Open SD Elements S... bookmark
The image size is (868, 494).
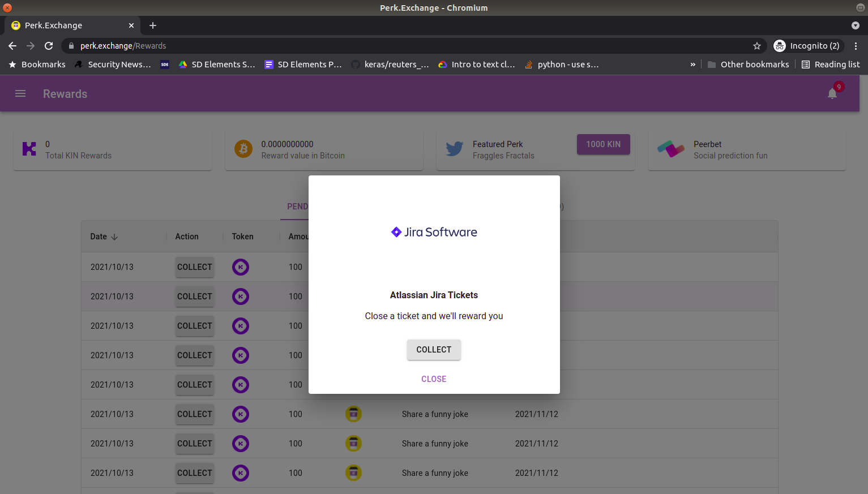217,65
